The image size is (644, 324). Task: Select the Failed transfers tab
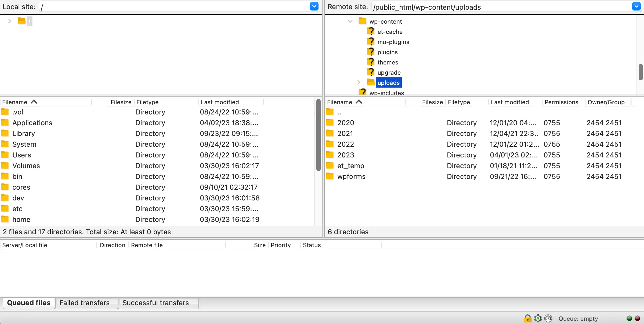click(84, 303)
